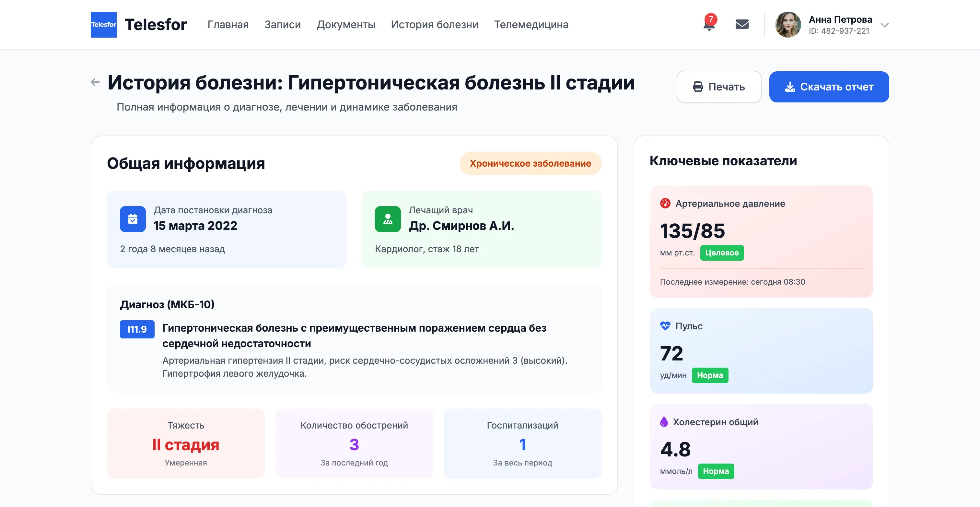Open Анна Петрова profile avatar
Viewport: 980px width, 507px height.
[788, 25]
